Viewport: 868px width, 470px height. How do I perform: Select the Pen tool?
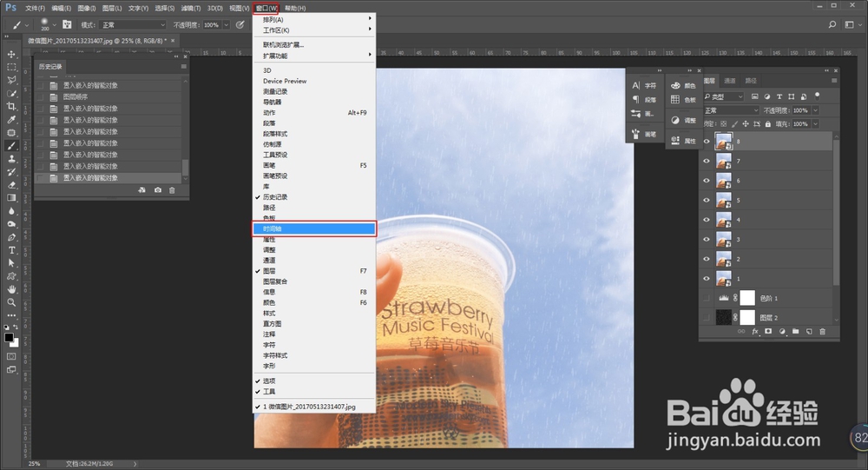(x=11, y=237)
